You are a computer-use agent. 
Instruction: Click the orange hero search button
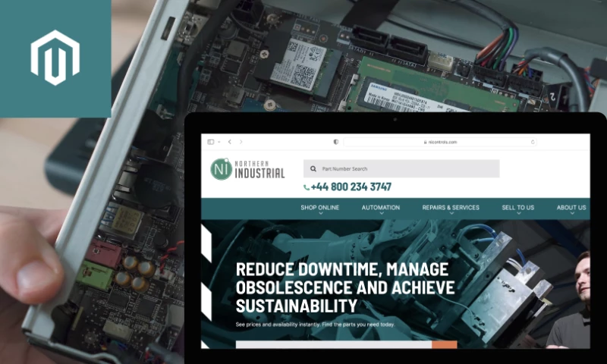point(445,344)
